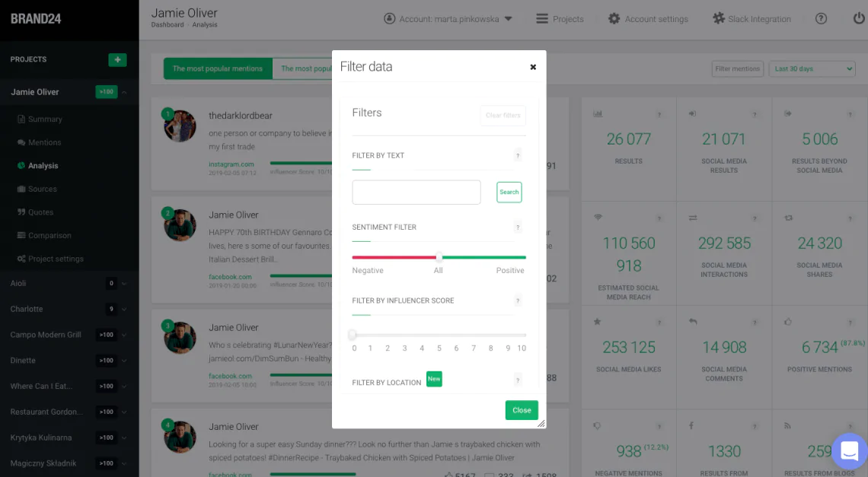
Task: Click the Jamie Oliver avatar for mention 3
Action: coord(180,338)
